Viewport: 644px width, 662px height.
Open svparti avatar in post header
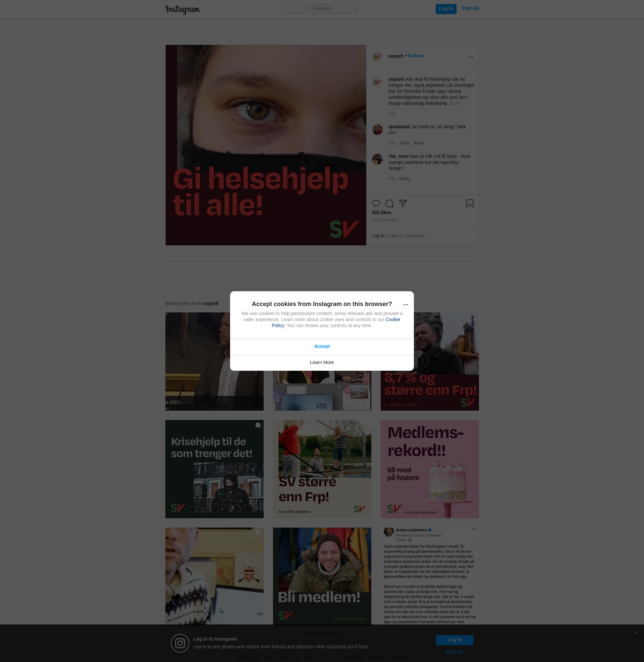pyautogui.click(x=377, y=57)
